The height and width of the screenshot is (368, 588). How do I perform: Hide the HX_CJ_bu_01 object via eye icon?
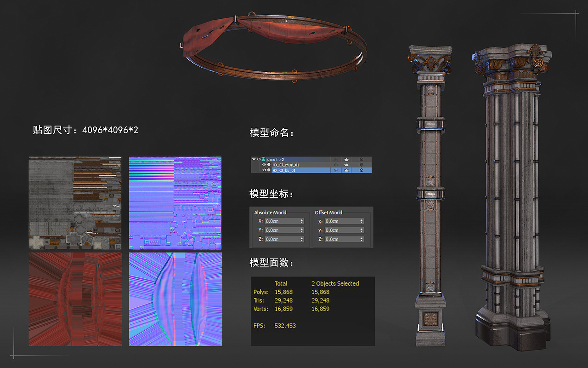coord(264,170)
